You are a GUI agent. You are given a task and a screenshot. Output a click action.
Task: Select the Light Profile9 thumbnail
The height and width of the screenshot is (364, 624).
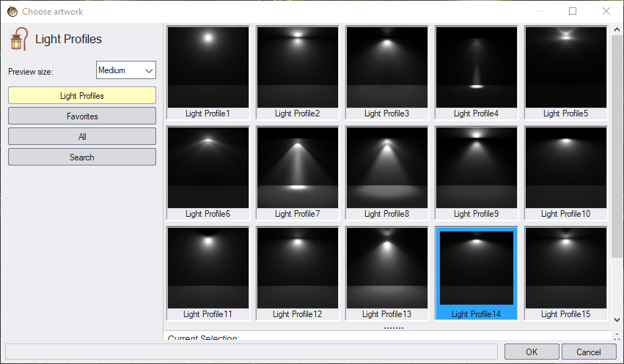[x=477, y=167]
